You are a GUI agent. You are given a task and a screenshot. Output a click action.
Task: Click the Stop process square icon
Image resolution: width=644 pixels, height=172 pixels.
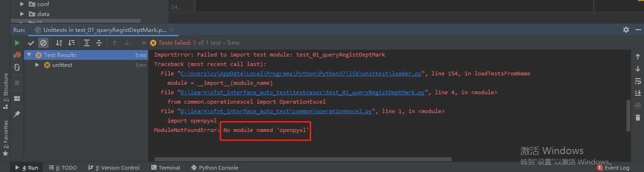[x=17, y=83]
